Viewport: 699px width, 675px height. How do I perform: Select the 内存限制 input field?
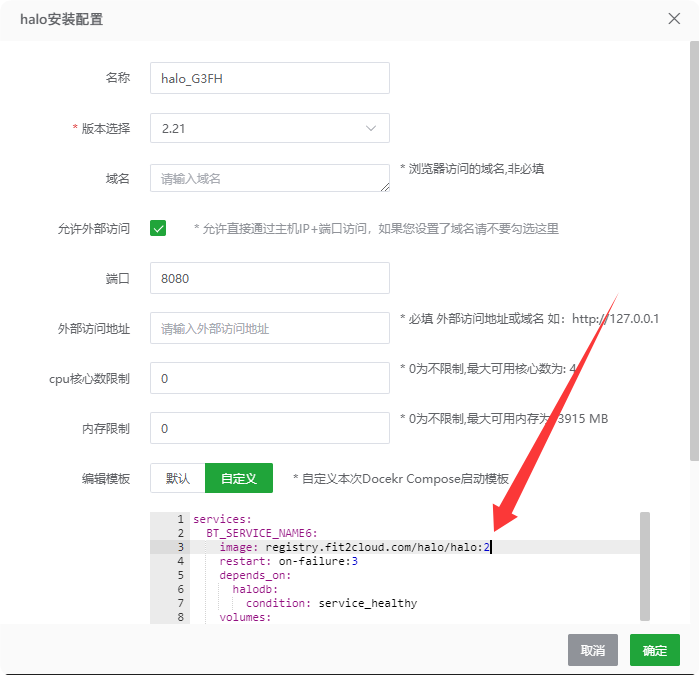click(269, 428)
